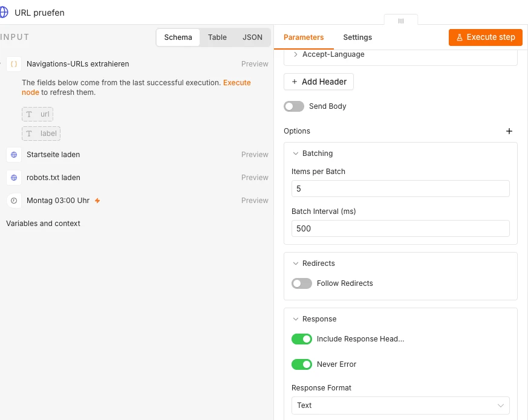The height and width of the screenshot is (420, 528).
Task: Collapse the Batching section
Action: click(x=296, y=153)
